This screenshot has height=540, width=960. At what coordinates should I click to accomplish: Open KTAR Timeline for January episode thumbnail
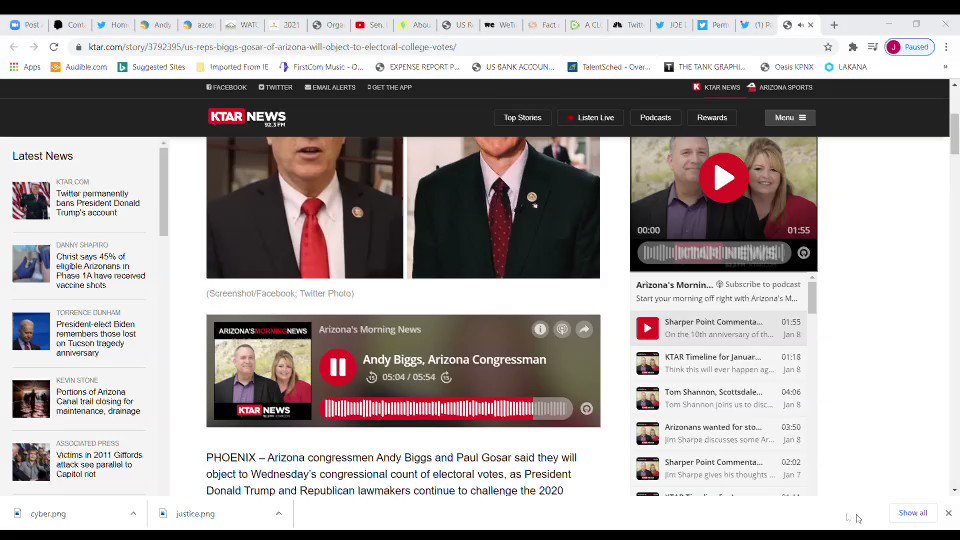647,363
